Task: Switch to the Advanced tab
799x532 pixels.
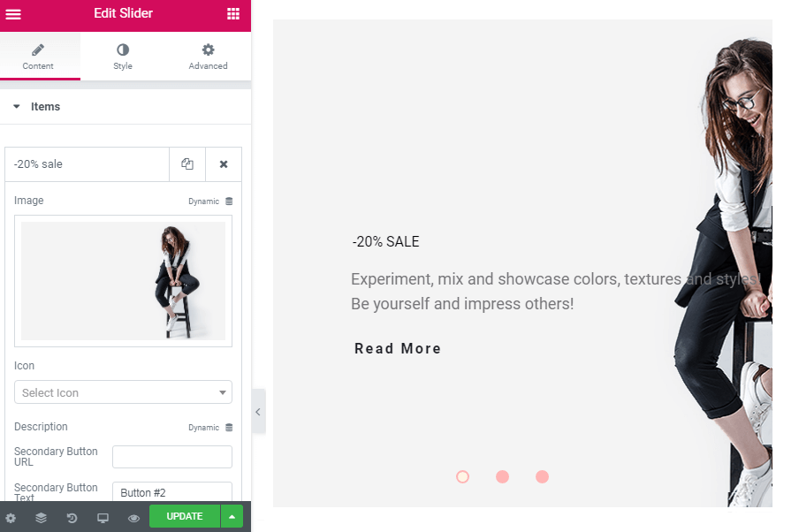Action: click(x=208, y=56)
